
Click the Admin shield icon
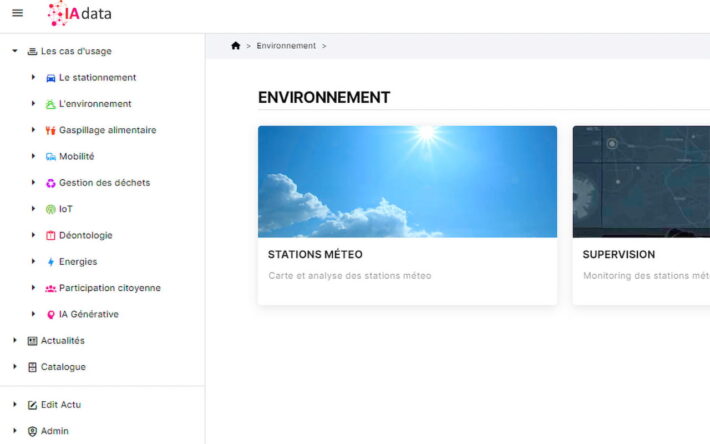coord(32,431)
